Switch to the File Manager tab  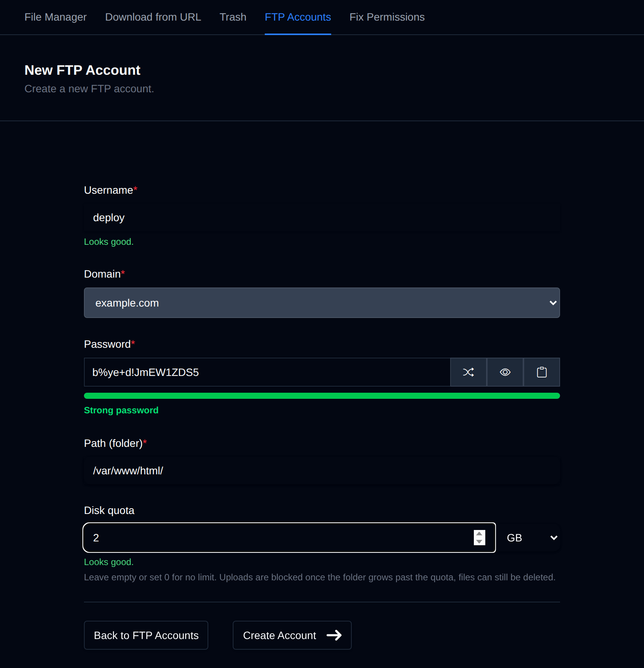[x=56, y=17]
